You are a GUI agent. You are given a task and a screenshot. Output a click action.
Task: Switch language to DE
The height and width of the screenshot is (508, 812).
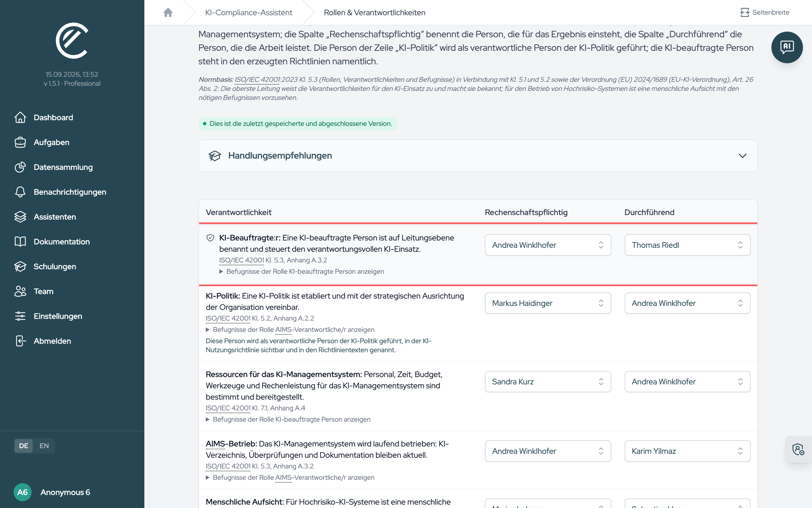coord(23,446)
